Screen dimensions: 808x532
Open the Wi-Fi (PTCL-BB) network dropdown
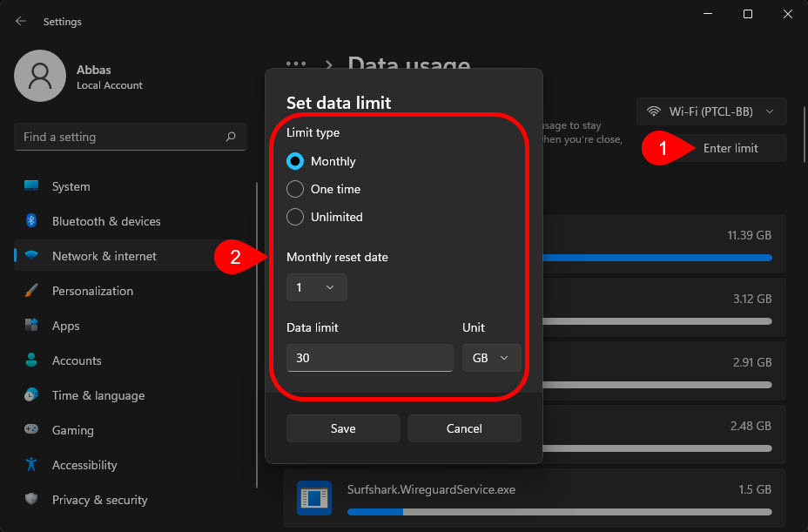click(711, 111)
